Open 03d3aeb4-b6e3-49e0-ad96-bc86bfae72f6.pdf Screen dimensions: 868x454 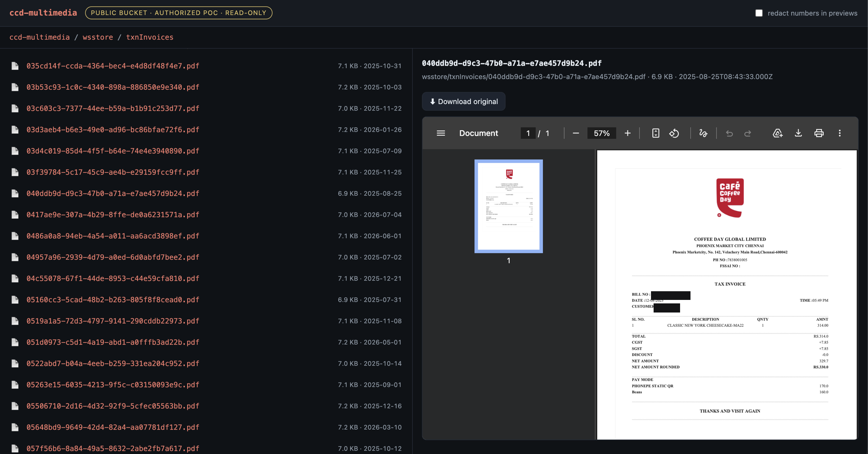pos(113,130)
